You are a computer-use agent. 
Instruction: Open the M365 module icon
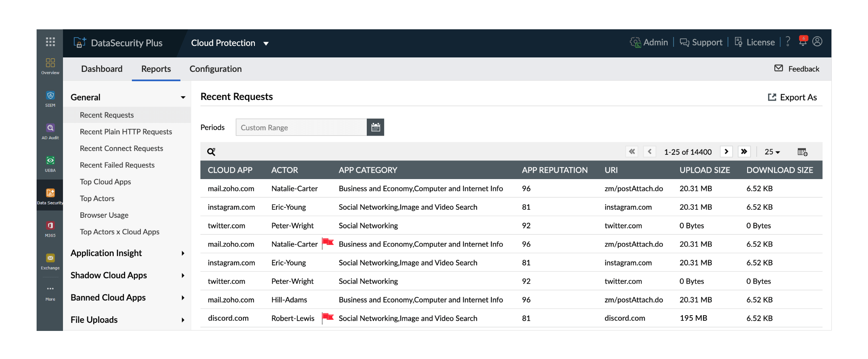50,228
